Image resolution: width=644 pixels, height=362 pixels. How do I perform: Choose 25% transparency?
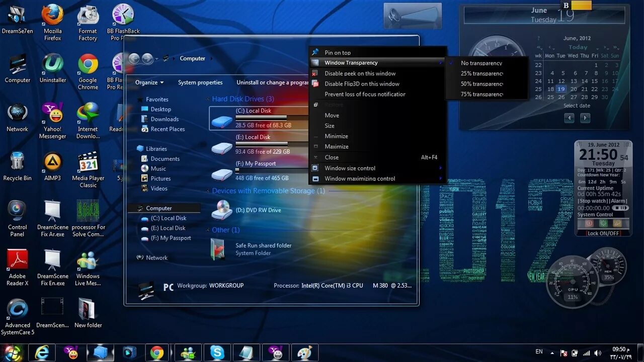[481, 73]
